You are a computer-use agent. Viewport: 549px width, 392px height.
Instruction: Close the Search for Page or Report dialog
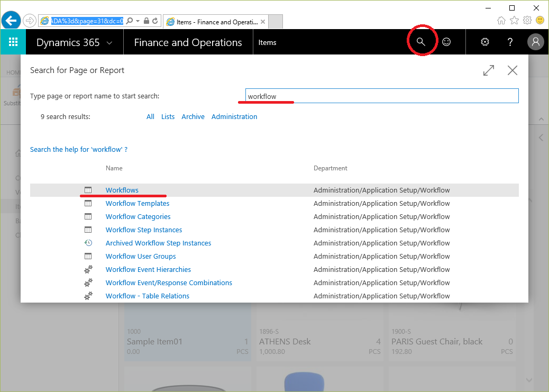[513, 70]
